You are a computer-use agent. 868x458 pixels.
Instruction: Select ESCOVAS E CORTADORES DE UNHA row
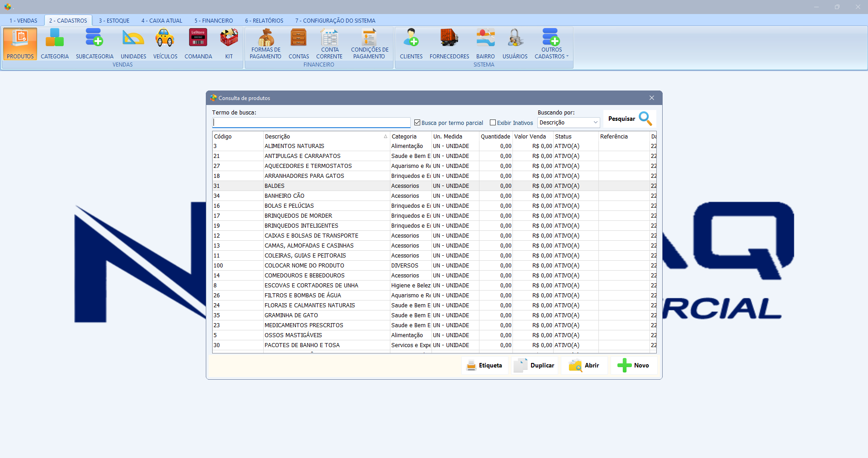click(434, 286)
